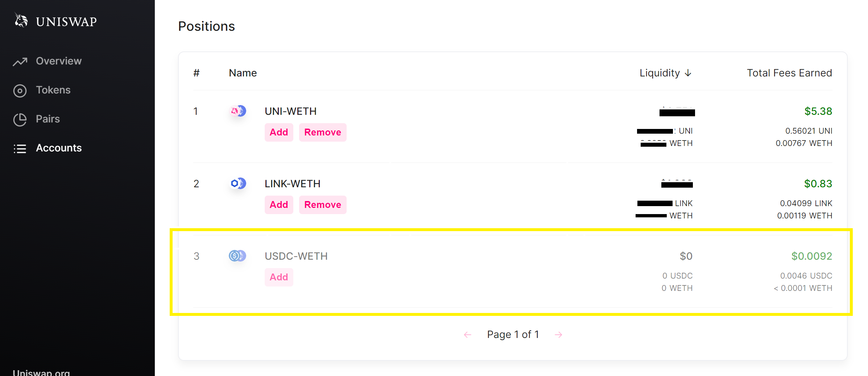Open the UNI-WETH position details row
868x376 pixels.
click(290, 111)
